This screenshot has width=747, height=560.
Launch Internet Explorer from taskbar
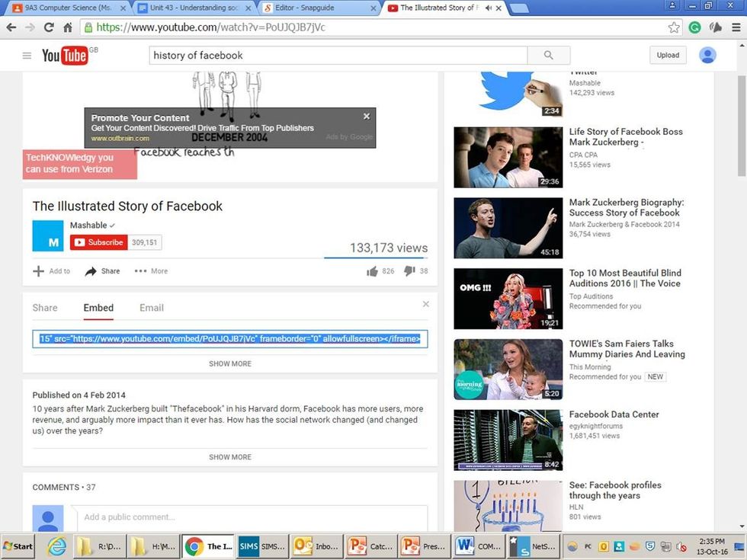tap(57, 546)
